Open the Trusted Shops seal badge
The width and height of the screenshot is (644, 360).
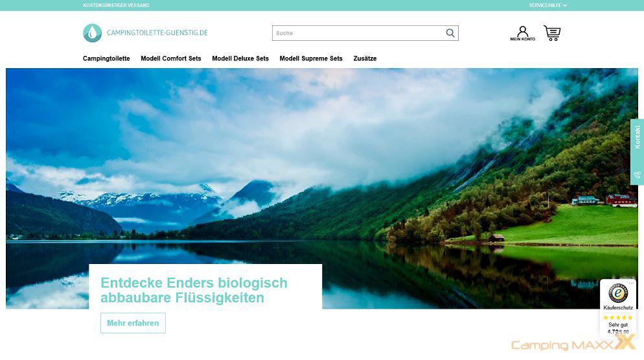point(618,294)
